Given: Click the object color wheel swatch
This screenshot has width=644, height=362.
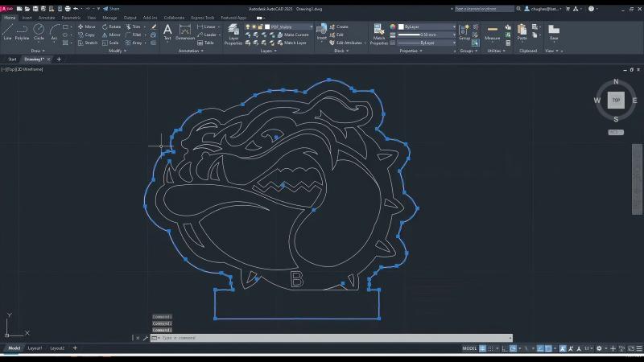Looking at the screenshot, I should coord(393,27).
